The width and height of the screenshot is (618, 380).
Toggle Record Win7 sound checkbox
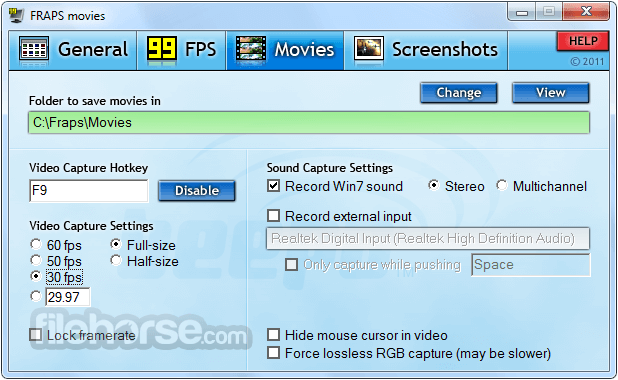coord(274,186)
